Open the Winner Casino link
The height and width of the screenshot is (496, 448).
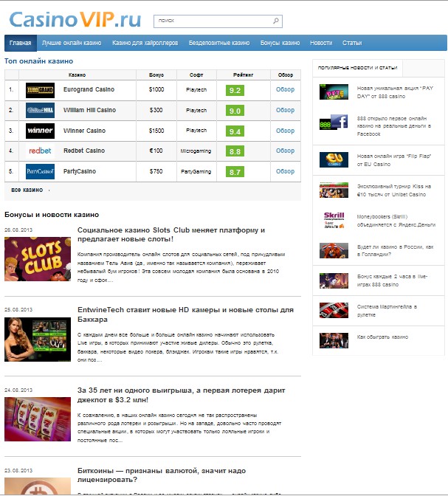pyautogui.click(x=84, y=131)
